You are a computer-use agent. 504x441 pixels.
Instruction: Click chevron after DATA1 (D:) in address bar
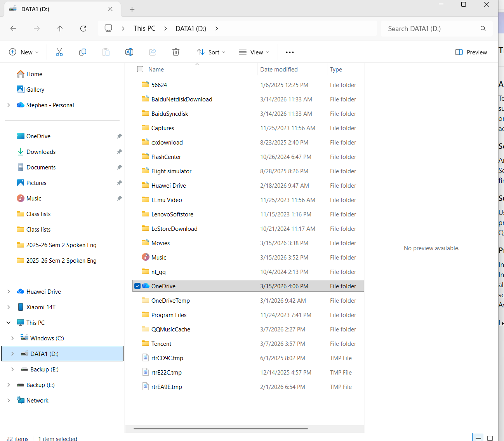pos(217,28)
